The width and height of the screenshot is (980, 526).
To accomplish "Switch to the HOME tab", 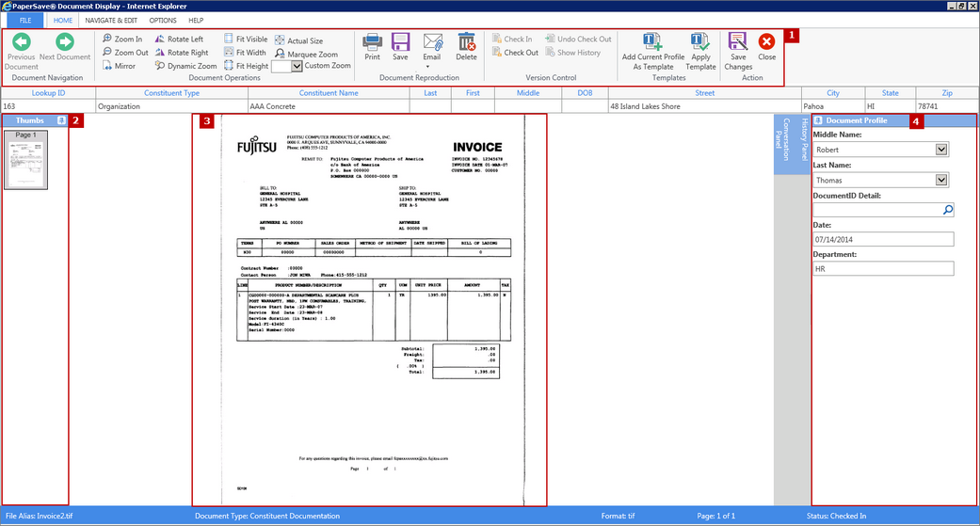I will pyautogui.click(x=62, y=21).
